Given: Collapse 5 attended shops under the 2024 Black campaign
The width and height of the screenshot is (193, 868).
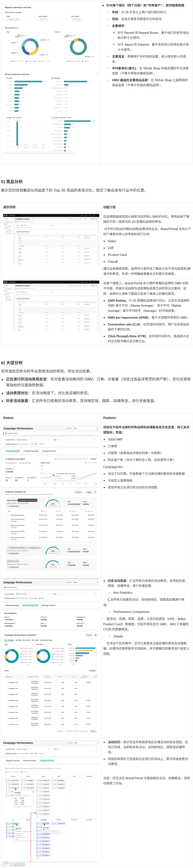Looking at the screenshot, I should [13, 506].
